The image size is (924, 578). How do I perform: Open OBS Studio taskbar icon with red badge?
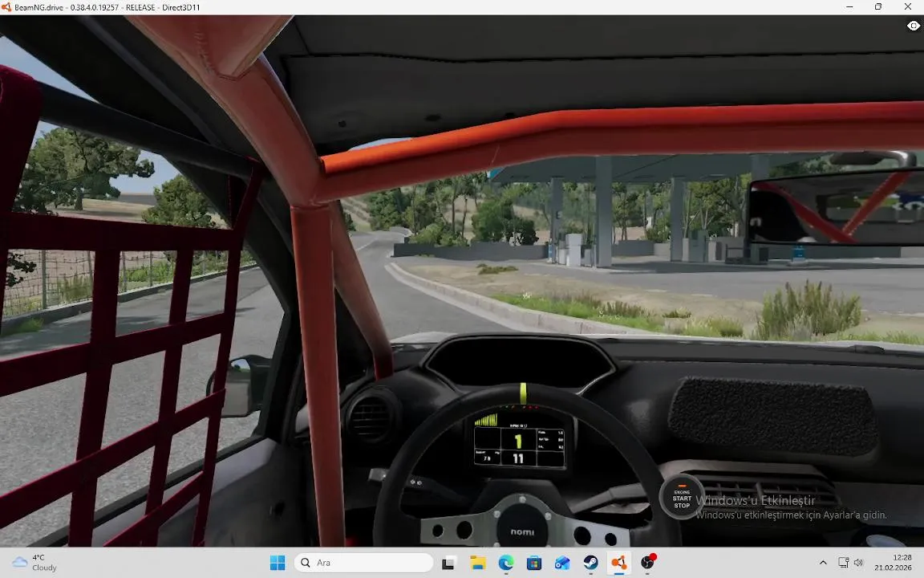(x=647, y=563)
